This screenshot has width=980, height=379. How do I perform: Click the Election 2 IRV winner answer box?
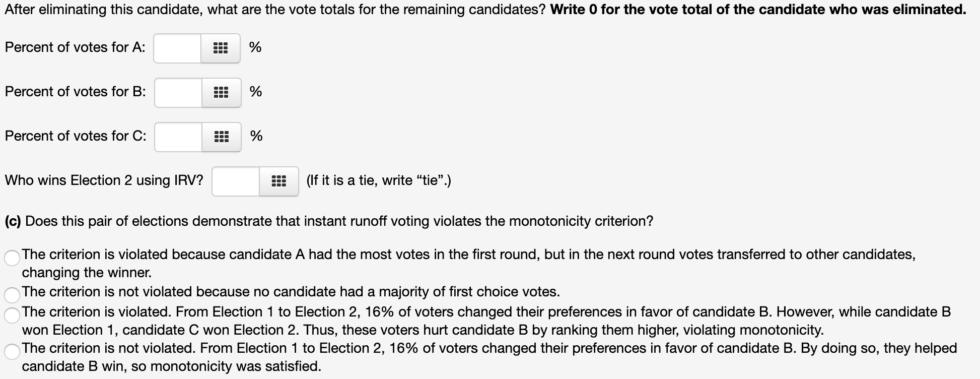(236, 181)
